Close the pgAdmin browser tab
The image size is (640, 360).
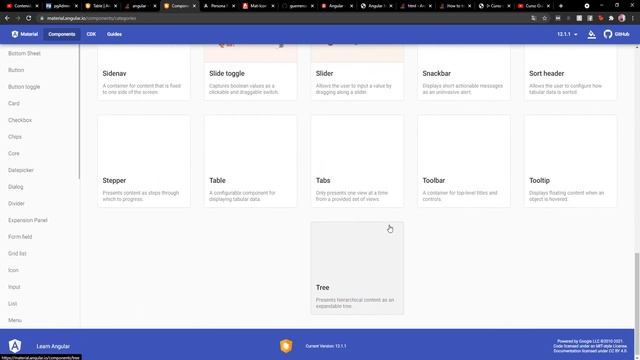click(x=76, y=6)
